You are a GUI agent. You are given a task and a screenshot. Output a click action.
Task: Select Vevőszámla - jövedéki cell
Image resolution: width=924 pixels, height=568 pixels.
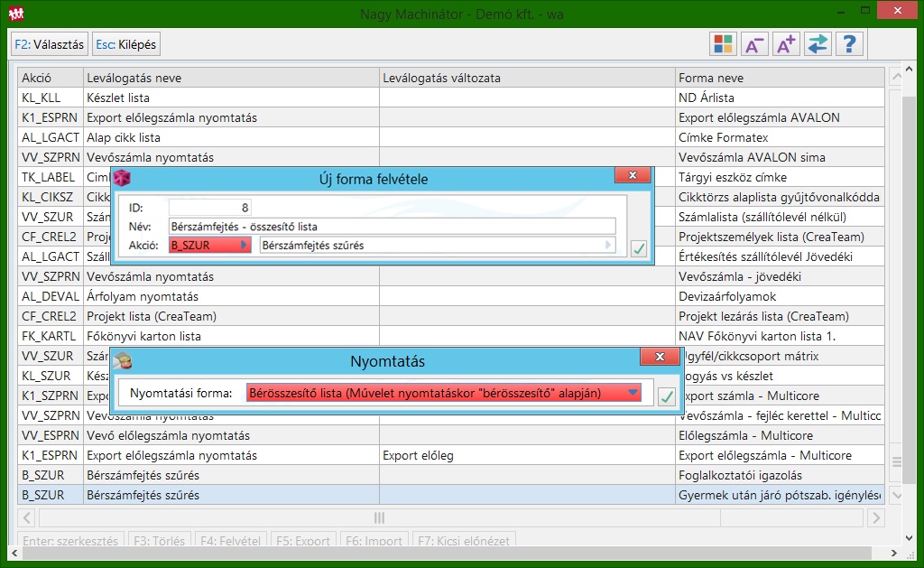point(780,276)
